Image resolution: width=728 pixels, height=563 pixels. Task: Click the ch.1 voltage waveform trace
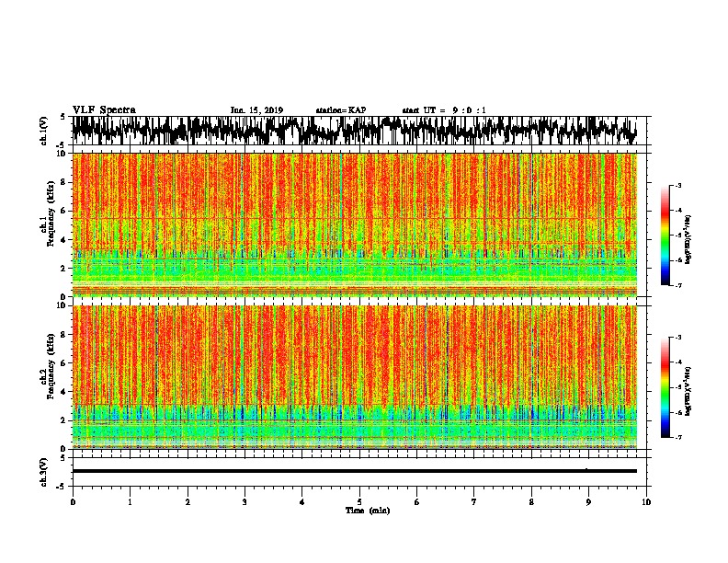tap(355, 131)
